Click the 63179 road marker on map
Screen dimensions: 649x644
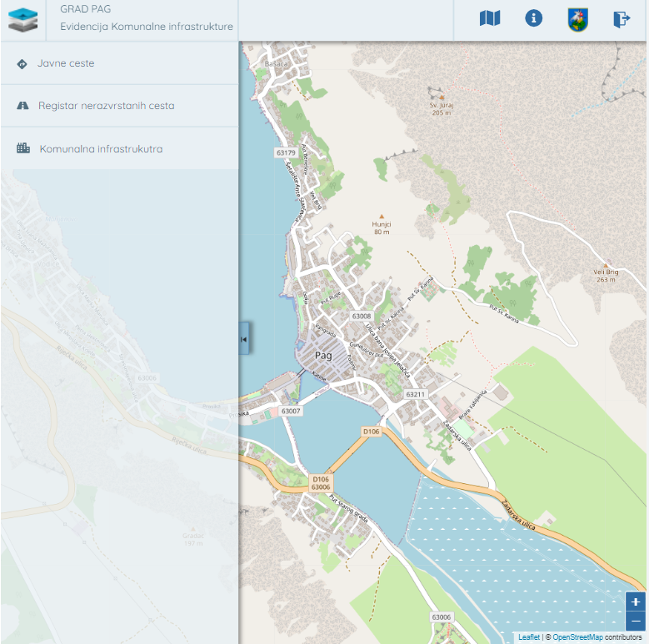click(x=286, y=152)
